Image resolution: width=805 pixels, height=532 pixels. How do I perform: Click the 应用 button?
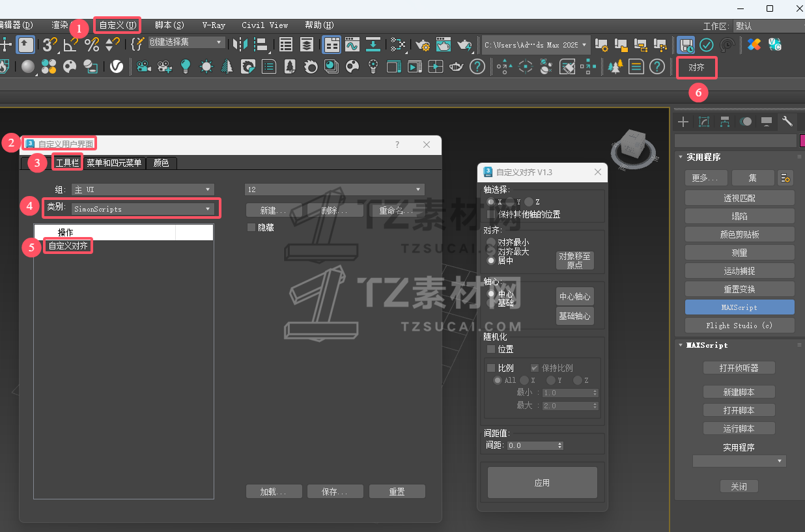pyautogui.click(x=542, y=483)
